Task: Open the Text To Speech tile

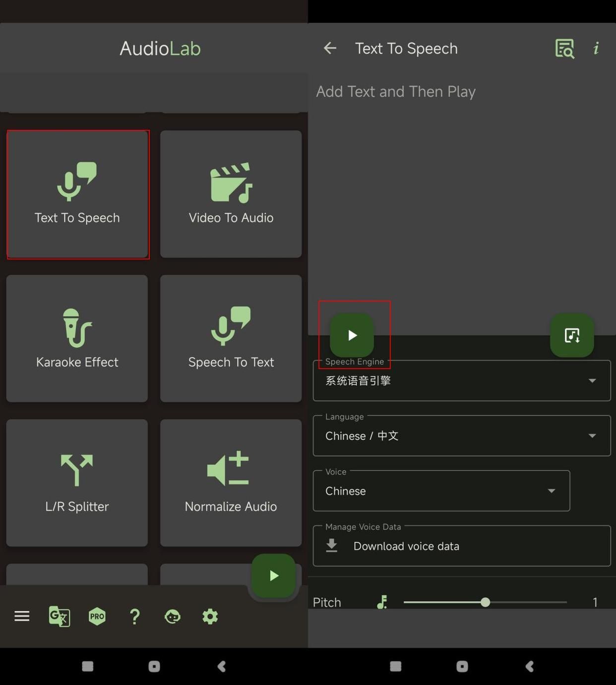Action: pyautogui.click(x=77, y=194)
